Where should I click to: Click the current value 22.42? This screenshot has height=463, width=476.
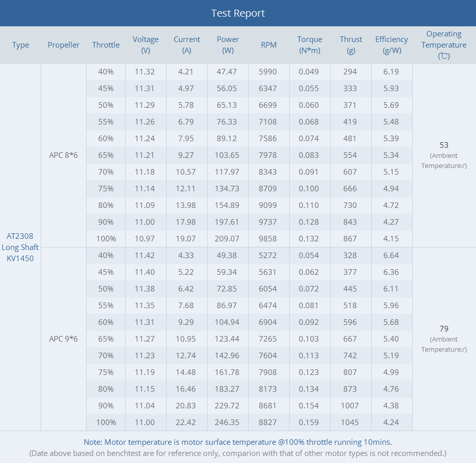(x=186, y=422)
